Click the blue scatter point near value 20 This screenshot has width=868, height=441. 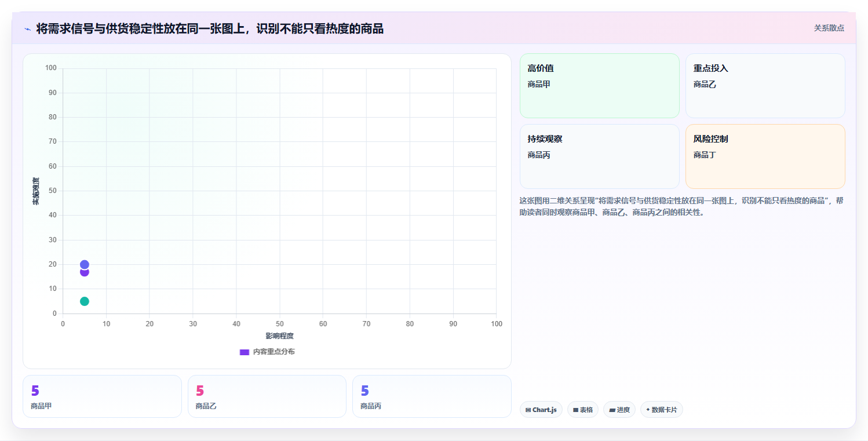85,265
